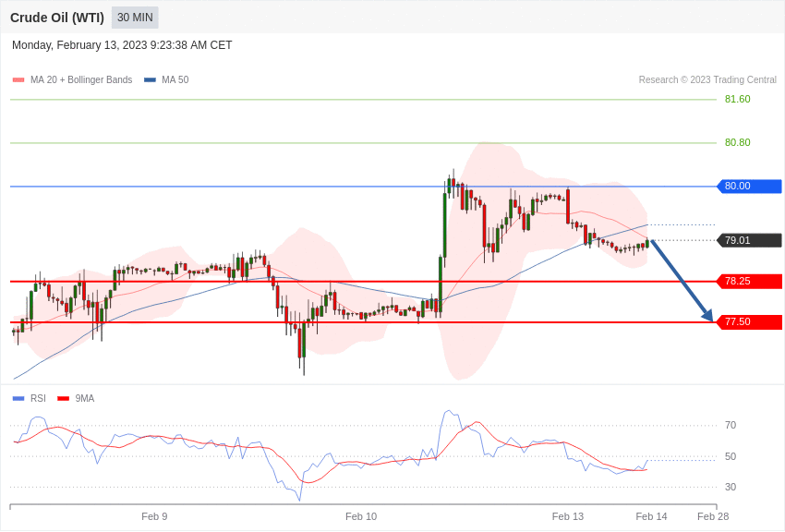The image size is (785, 532).
Task: Click the MA 50 legend color swatch
Action: point(150,79)
